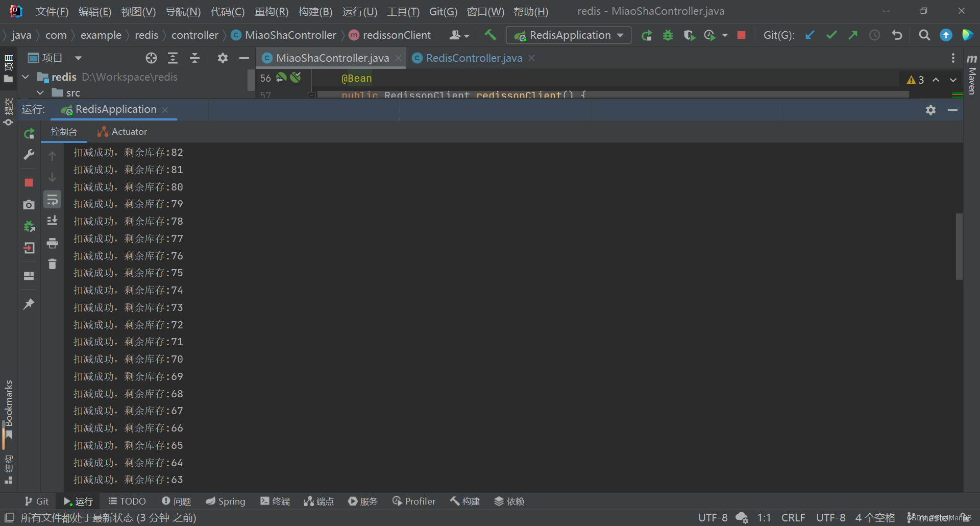Click the IDE update arrow icon
This screenshot has height=526, width=980.
946,35
